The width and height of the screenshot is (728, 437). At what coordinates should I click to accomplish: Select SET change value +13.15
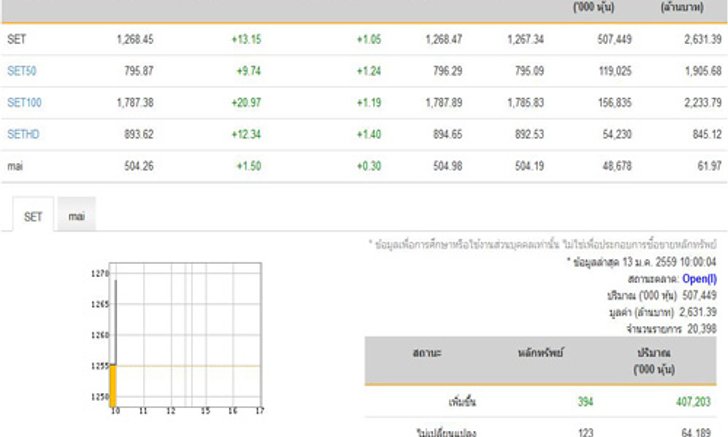click(247, 39)
